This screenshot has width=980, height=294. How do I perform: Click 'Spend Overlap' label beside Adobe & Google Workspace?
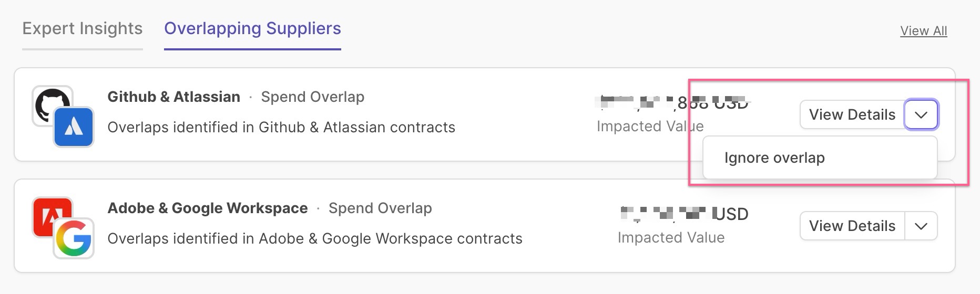380,208
